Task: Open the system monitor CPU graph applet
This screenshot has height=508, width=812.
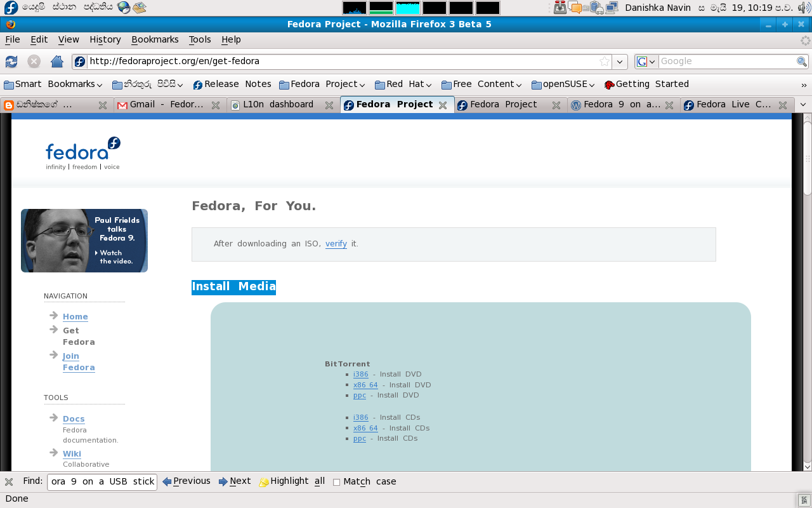Action: (355, 8)
